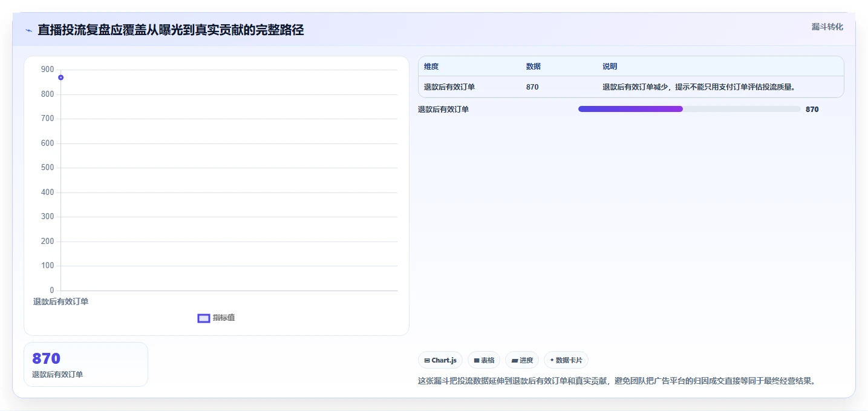The image size is (868, 411).
Task: Click the Chart.js chip icon
Action: point(427,360)
